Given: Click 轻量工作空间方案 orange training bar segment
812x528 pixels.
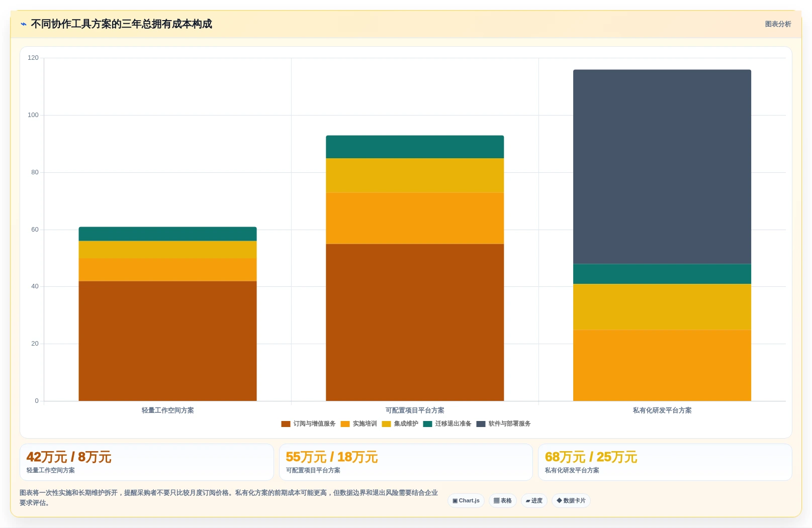Looking at the screenshot, I should click(x=167, y=270).
